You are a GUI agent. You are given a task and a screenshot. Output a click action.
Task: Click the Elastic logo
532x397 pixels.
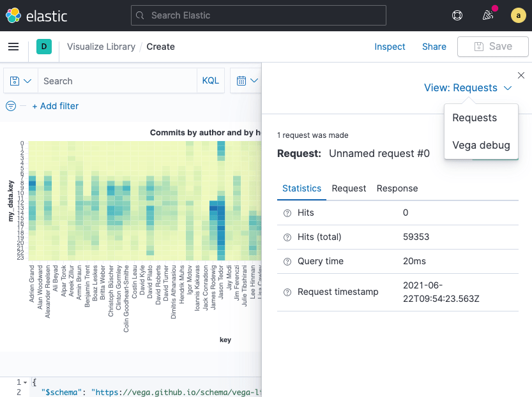[x=37, y=15]
